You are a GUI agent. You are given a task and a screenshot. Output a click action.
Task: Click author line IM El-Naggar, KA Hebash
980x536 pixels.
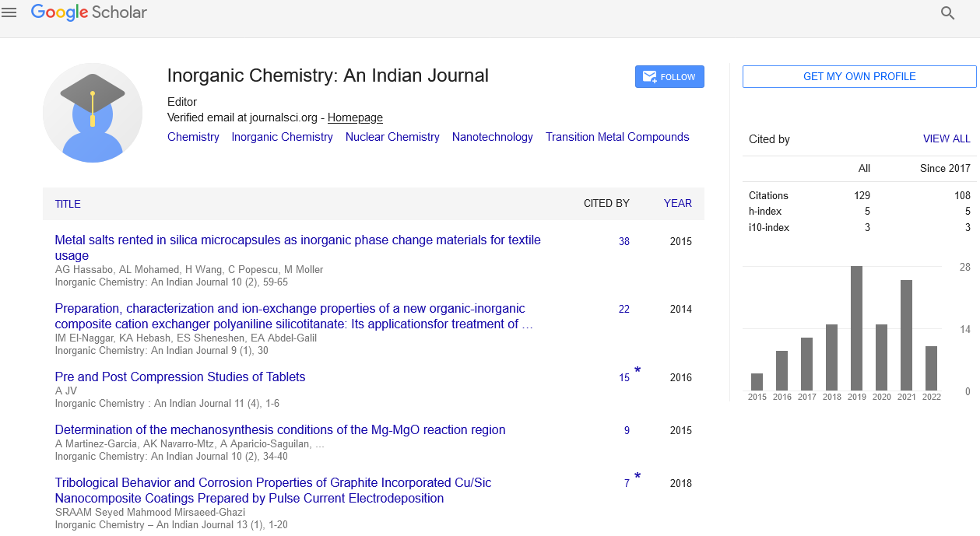click(x=186, y=338)
